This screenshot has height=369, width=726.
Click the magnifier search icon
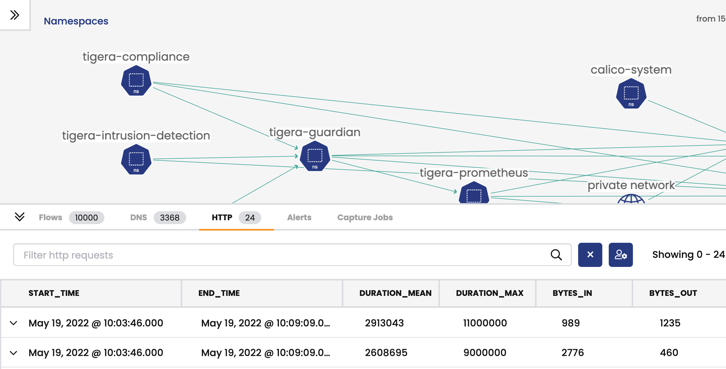pos(556,255)
